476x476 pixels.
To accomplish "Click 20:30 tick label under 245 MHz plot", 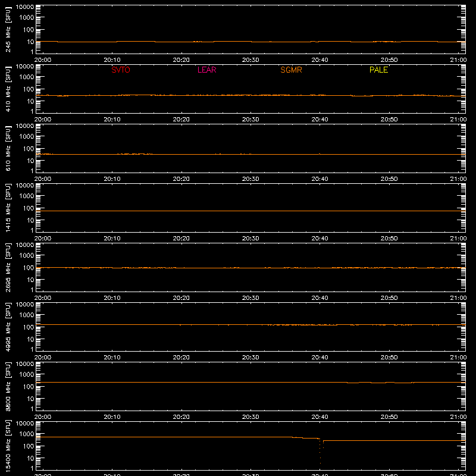I will [x=250, y=60].
